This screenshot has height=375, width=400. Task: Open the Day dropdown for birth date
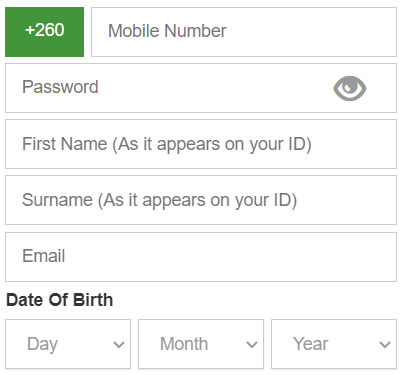68,344
